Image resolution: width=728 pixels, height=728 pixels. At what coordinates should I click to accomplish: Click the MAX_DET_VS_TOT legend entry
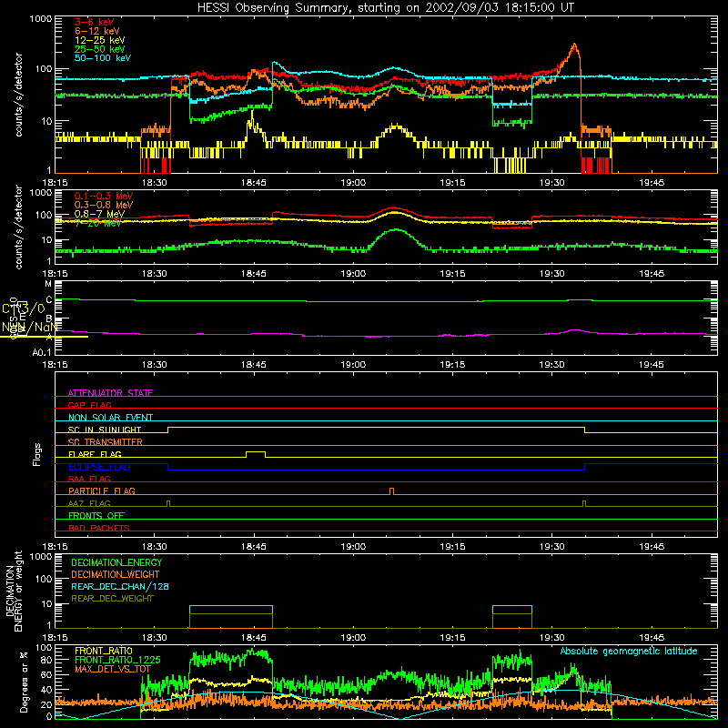(x=113, y=669)
